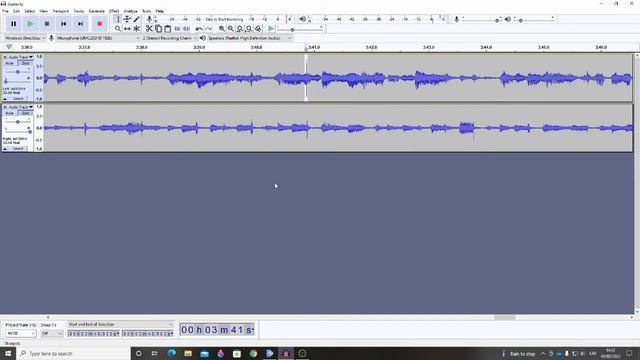Click Select button on first audio track
640x360 pixels.
[18, 99]
